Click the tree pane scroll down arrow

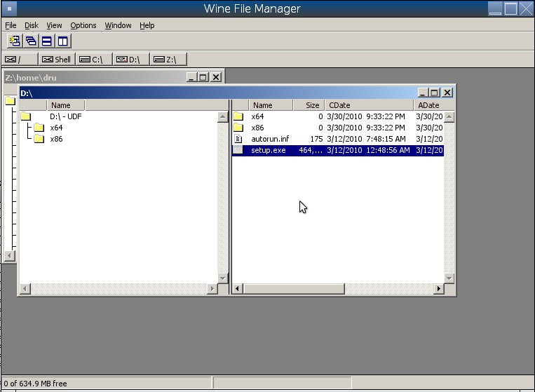click(222, 278)
